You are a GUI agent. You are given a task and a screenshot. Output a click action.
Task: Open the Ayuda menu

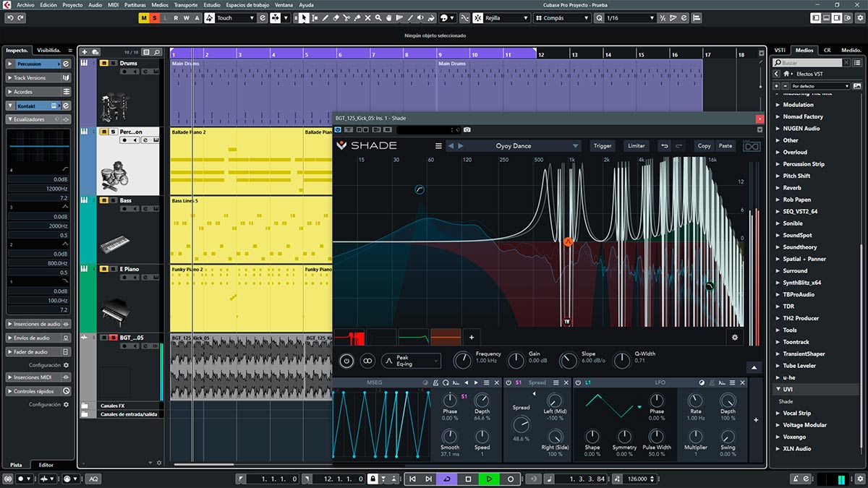pos(307,4)
